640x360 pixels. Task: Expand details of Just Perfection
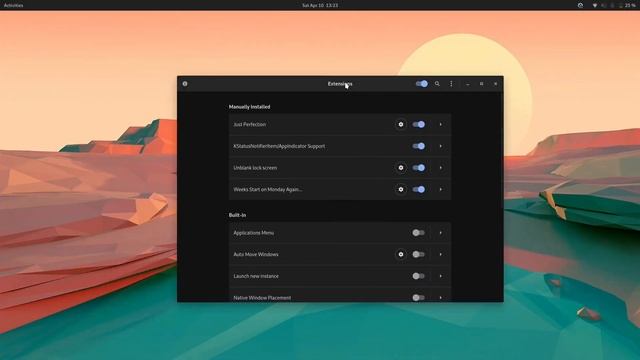pos(440,124)
